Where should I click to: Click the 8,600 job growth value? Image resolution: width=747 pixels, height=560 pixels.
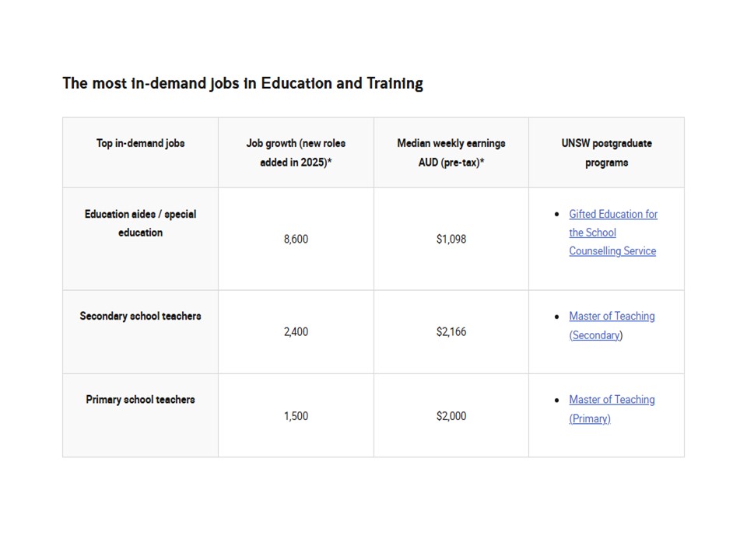(296, 240)
